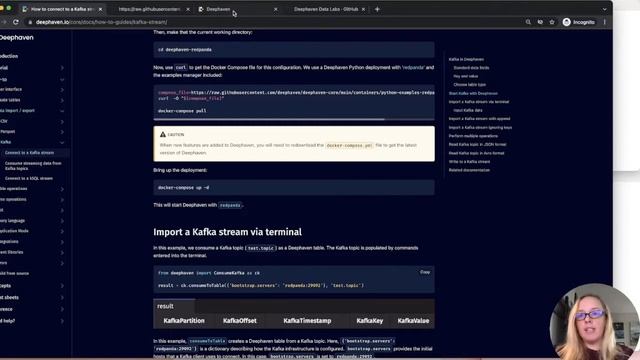Click the caution warning triangle icon
This screenshot has width=640, height=360.
(x=163, y=134)
